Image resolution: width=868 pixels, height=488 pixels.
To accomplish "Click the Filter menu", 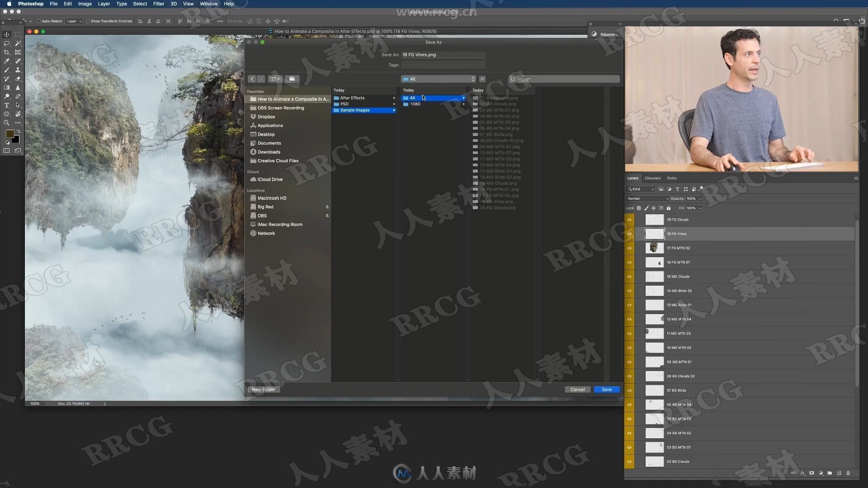I will (x=158, y=4).
